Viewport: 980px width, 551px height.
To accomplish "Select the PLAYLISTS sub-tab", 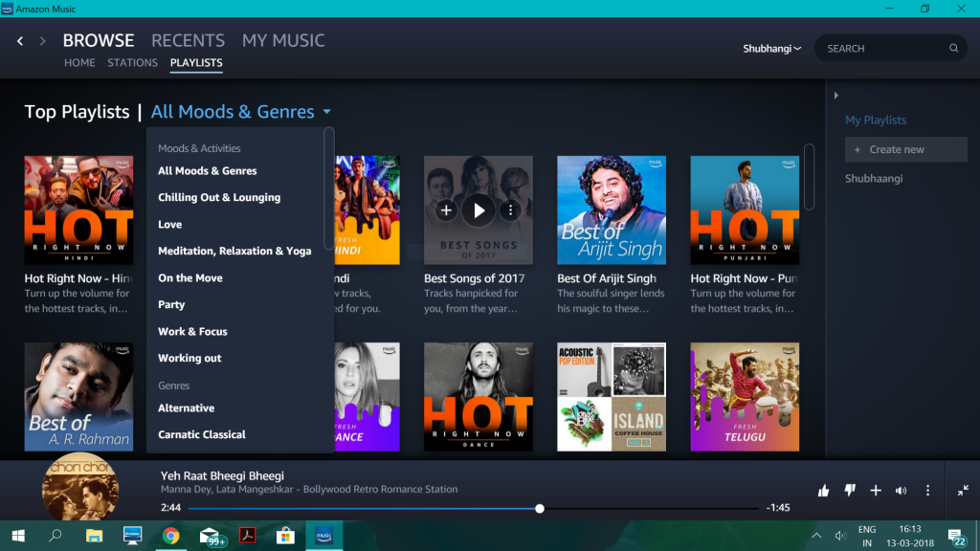I will pyautogui.click(x=196, y=62).
